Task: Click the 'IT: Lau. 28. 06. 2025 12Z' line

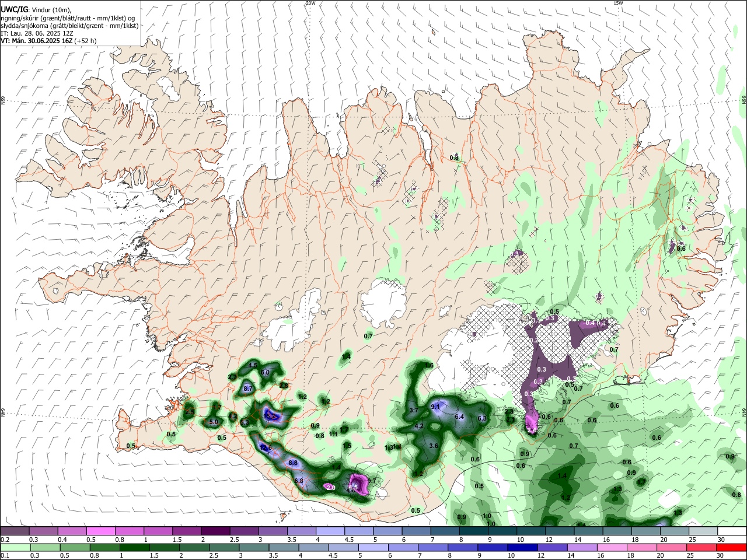Action: tap(38, 33)
